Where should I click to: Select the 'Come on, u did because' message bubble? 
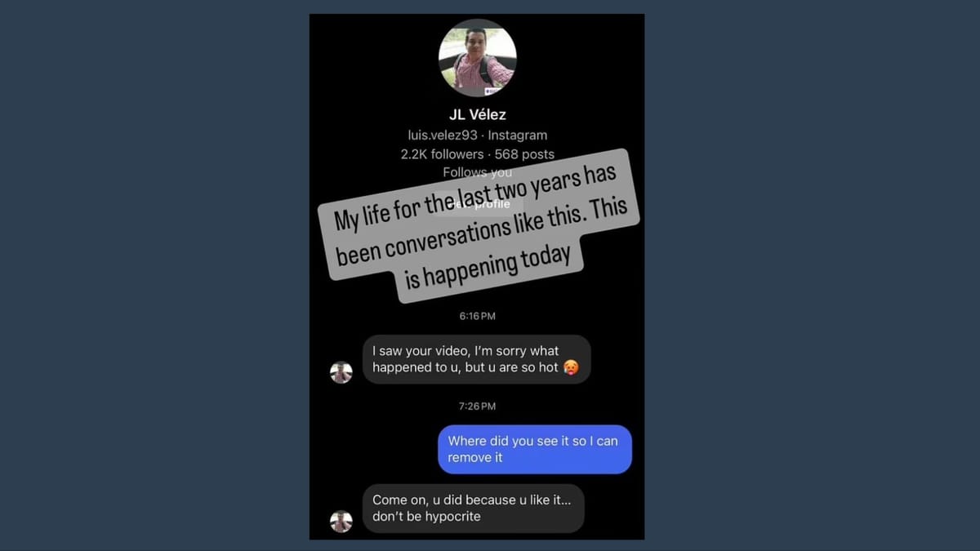(473, 509)
